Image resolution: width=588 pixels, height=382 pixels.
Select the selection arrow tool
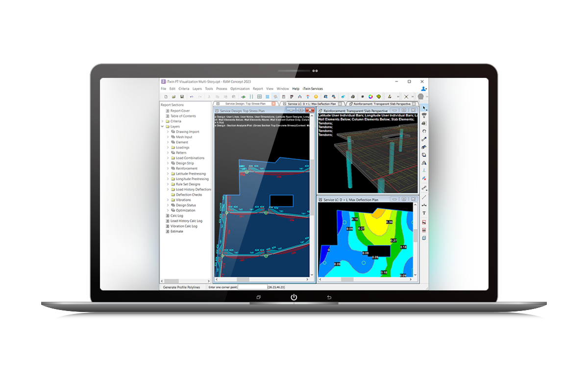click(x=423, y=107)
